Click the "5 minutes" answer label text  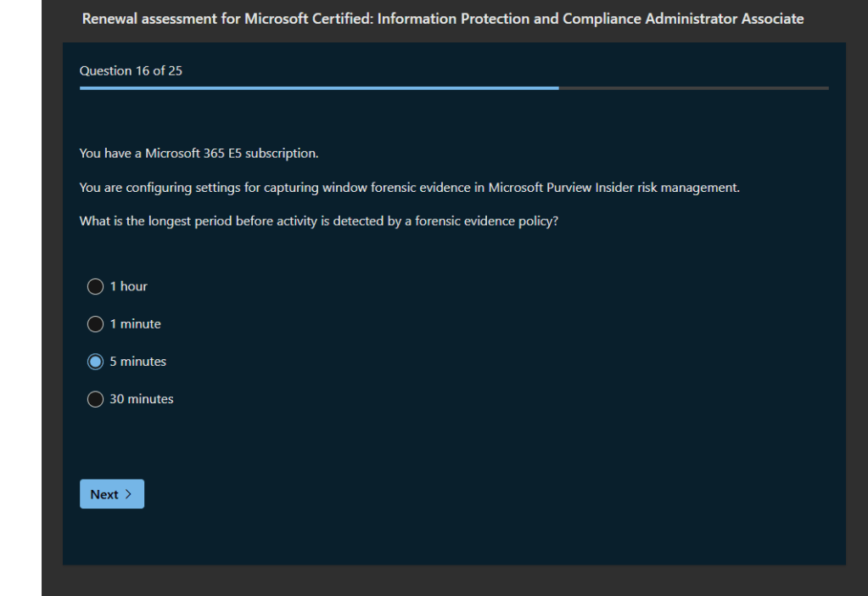click(x=137, y=362)
